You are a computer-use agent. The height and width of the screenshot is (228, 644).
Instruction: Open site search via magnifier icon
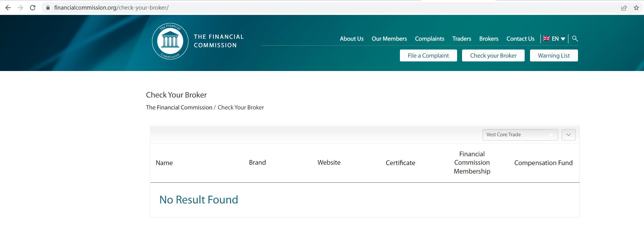pyautogui.click(x=575, y=38)
